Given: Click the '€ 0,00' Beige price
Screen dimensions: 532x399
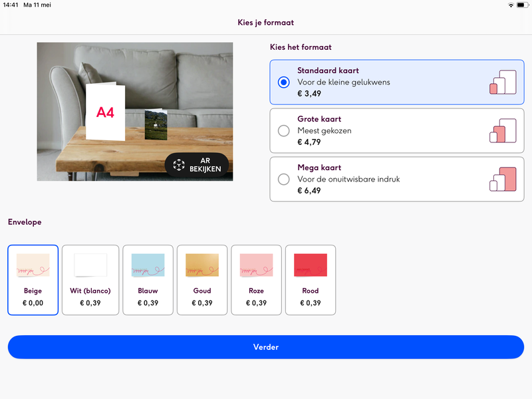Looking at the screenshot, I should click(33, 303).
